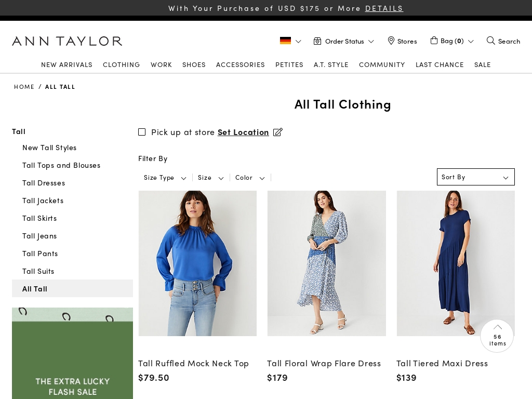This screenshot has height=399, width=532.
Task: Click the back-to-top arrow above 56 items
Action: pyautogui.click(x=498, y=327)
